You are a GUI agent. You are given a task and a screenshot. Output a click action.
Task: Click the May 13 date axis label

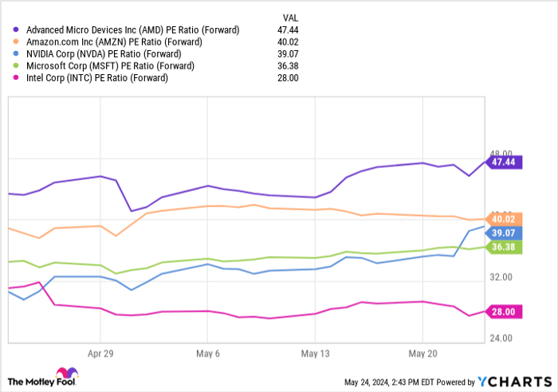pos(316,351)
